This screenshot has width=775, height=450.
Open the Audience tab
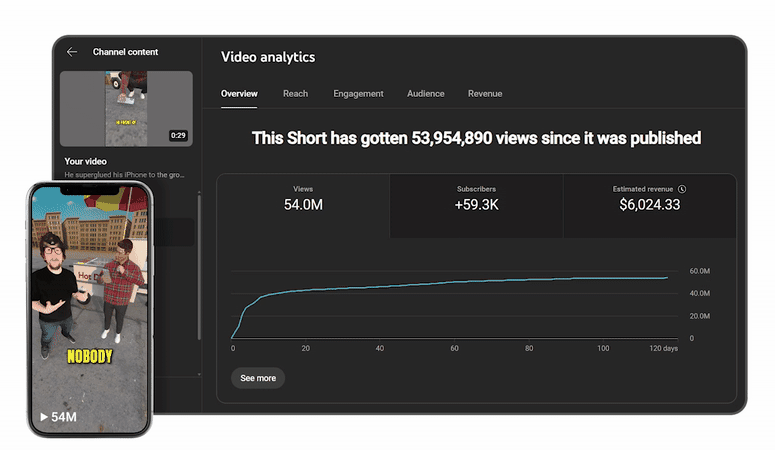[426, 93]
